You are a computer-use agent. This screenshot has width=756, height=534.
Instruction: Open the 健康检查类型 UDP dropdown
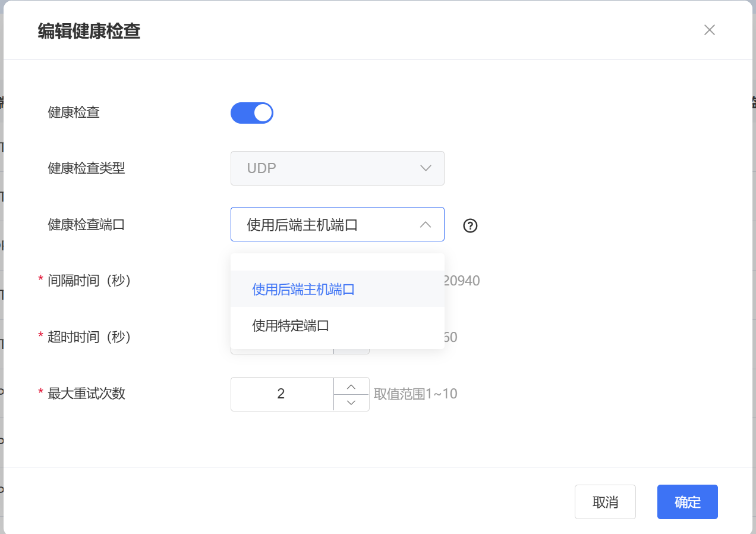coord(338,168)
